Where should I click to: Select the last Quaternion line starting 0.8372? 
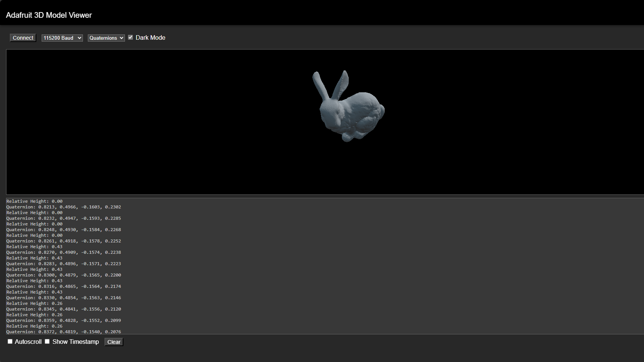click(64, 331)
